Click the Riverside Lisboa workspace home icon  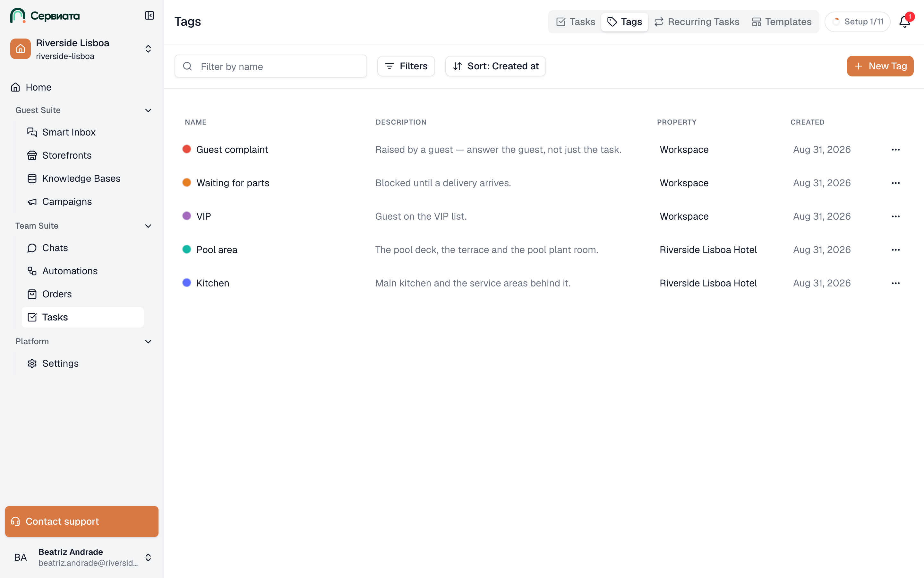pos(21,49)
